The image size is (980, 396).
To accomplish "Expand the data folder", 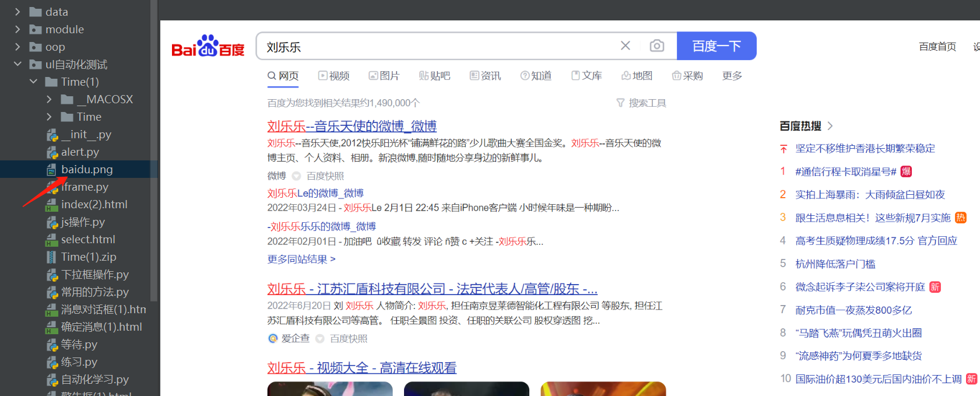I will click(17, 12).
